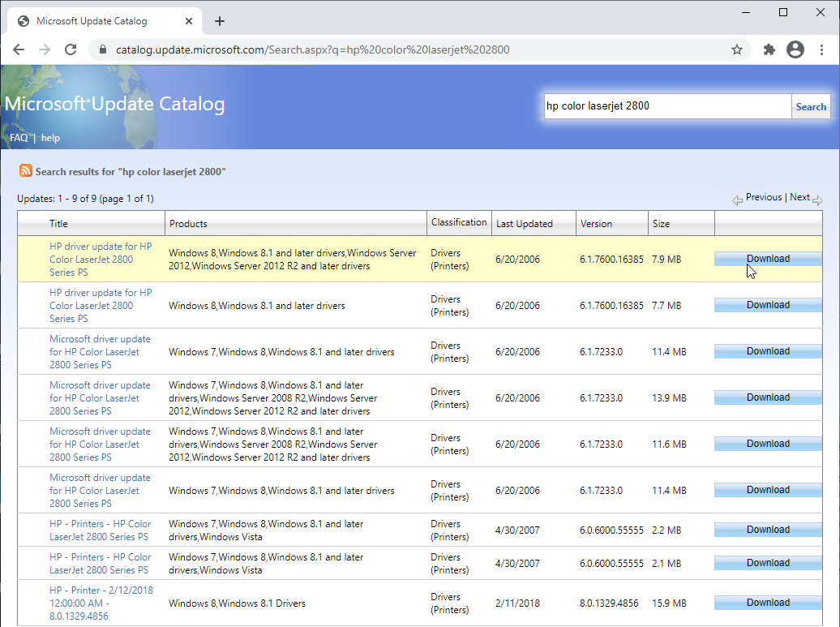840x627 pixels.
Task: Select the "15.9 MB" size cell
Action: tap(669, 603)
